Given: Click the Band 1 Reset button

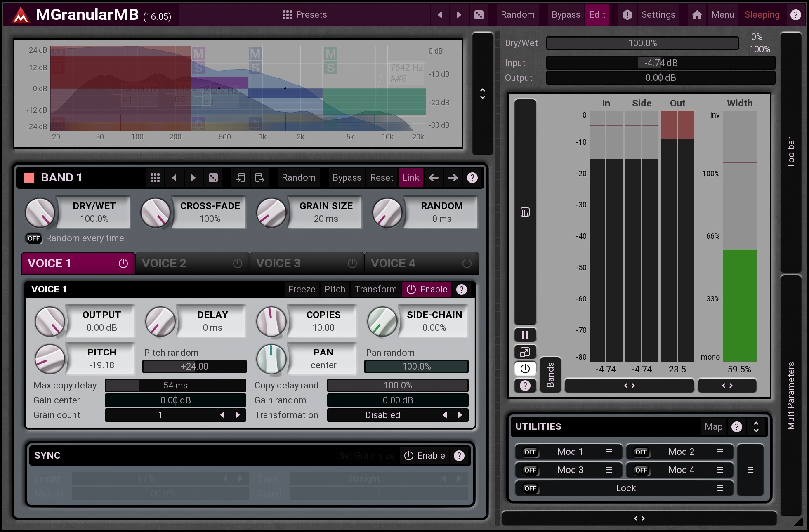Looking at the screenshot, I should (x=382, y=178).
